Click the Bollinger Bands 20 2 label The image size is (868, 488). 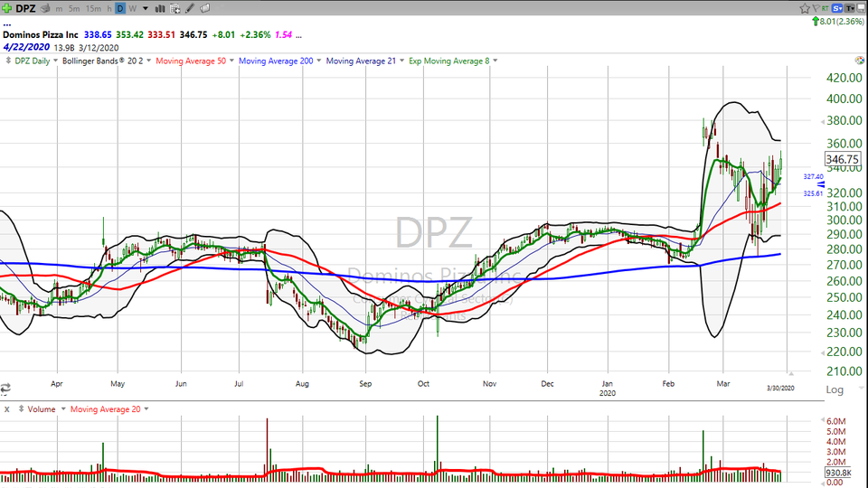(x=102, y=61)
